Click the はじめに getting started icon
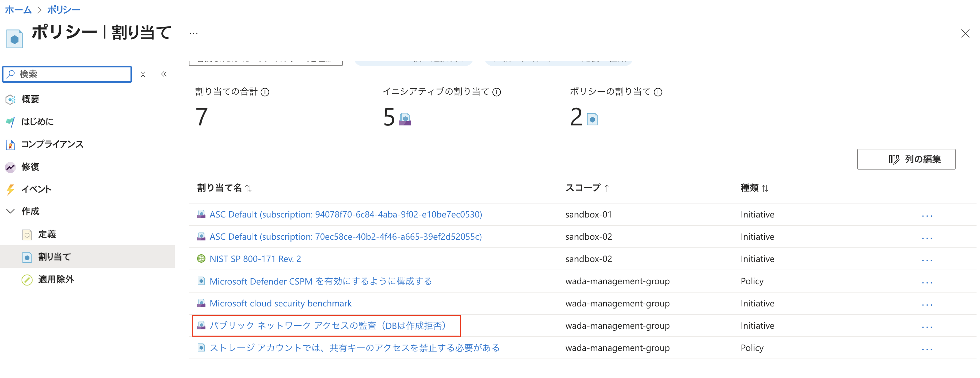The image size is (980, 378). coord(10,122)
